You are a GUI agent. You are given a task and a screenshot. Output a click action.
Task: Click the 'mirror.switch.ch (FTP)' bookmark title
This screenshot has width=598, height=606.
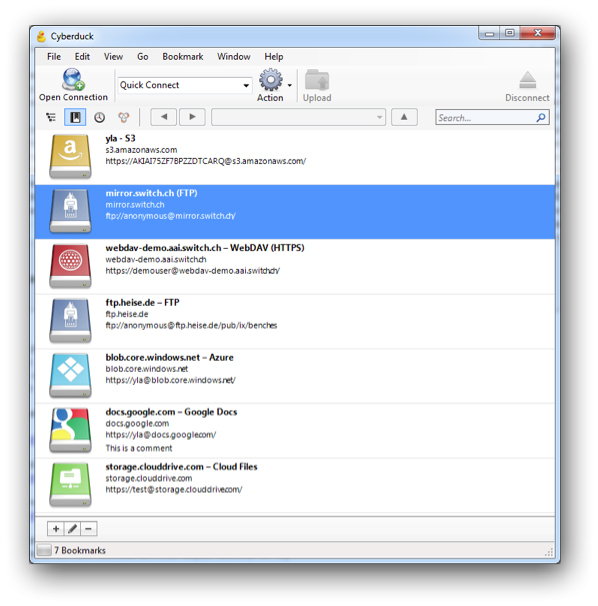151,193
